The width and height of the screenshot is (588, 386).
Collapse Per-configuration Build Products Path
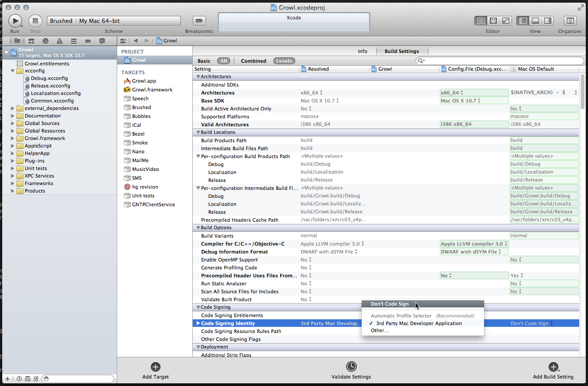tap(198, 156)
